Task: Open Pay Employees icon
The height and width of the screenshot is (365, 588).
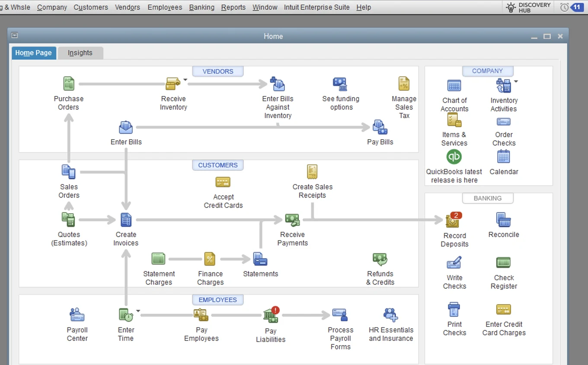Action: (x=201, y=315)
